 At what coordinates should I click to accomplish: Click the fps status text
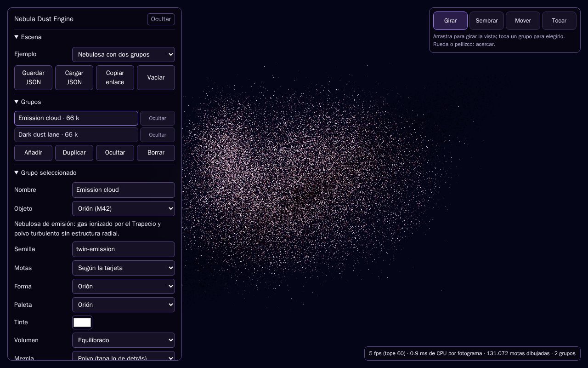pyautogui.click(x=472, y=353)
